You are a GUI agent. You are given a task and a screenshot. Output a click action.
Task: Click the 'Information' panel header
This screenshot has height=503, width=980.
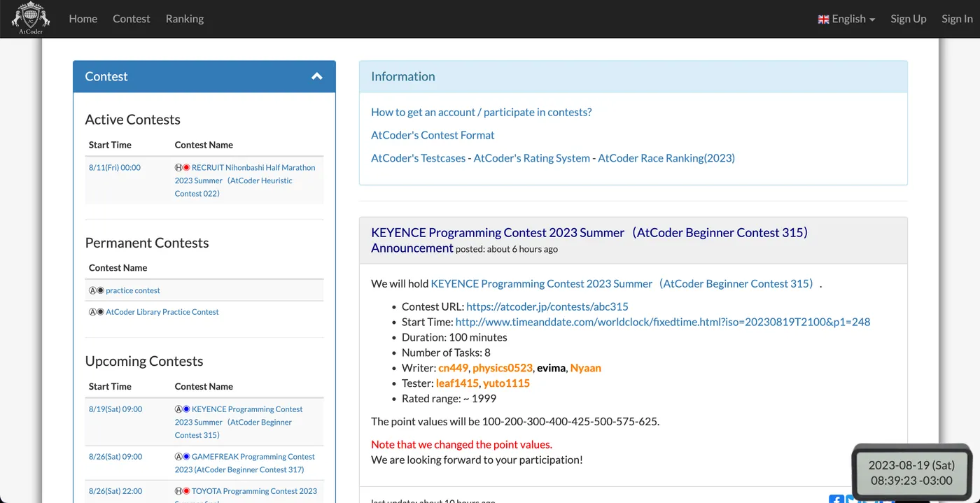pyautogui.click(x=633, y=77)
